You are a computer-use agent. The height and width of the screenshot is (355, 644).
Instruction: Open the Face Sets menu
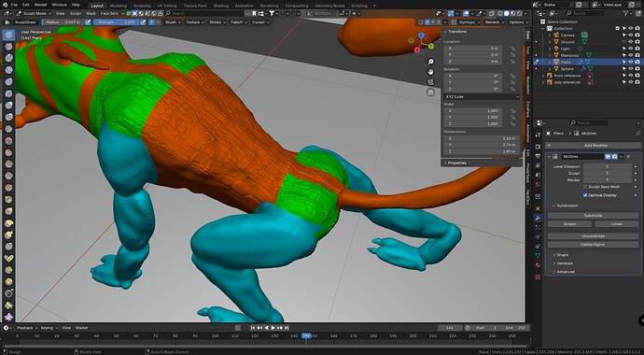pyautogui.click(x=109, y=14)
